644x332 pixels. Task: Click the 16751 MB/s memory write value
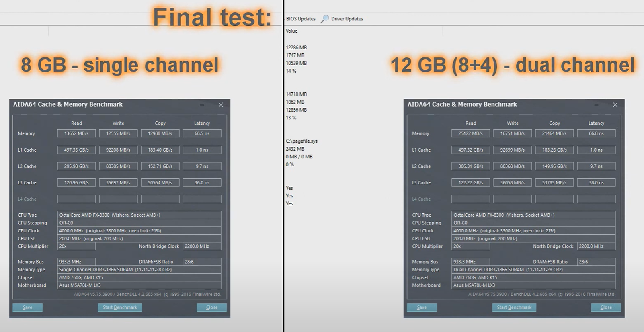[x=513, y=133]
